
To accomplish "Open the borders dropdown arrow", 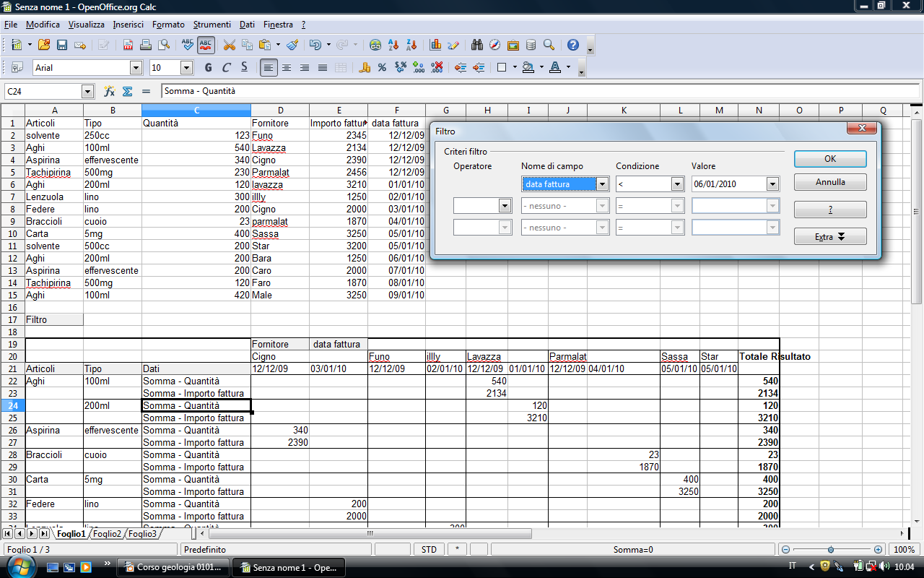I will (x=515, y=67).
